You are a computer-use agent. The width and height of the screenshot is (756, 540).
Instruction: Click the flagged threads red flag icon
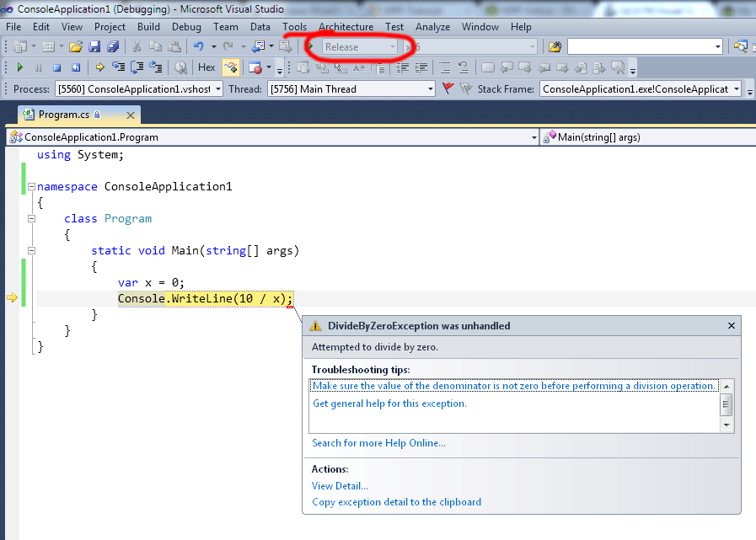click(448, 88)
